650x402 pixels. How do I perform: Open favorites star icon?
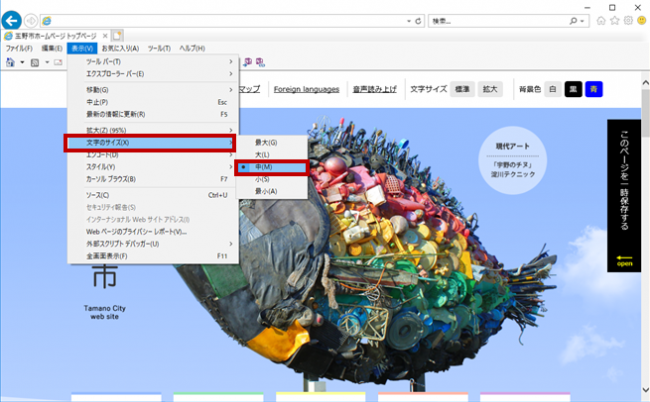[x=615, y=21]
